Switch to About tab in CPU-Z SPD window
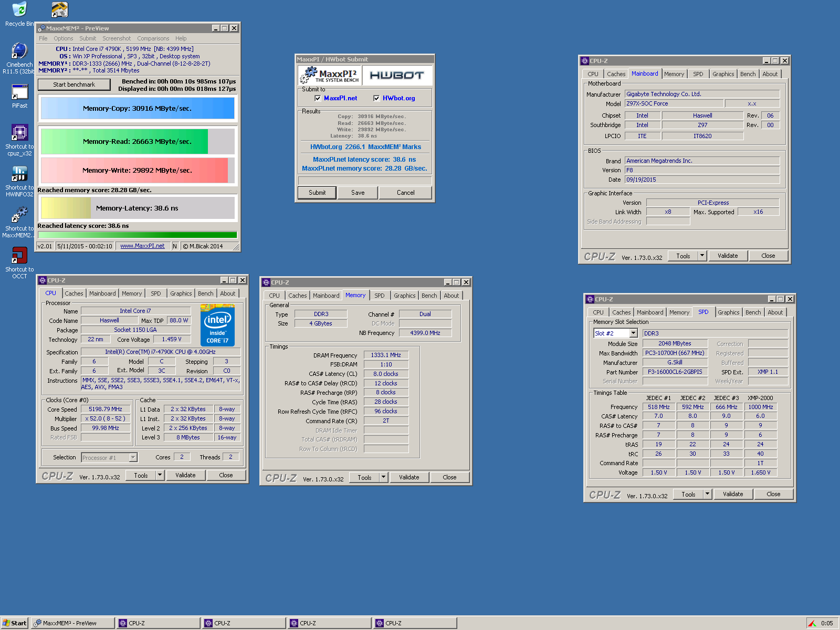The image size is (840, 630). click(x=775, y=312)
